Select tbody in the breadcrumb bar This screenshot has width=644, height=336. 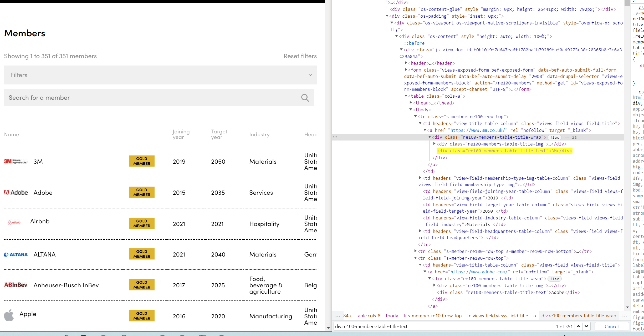point(392,316)
